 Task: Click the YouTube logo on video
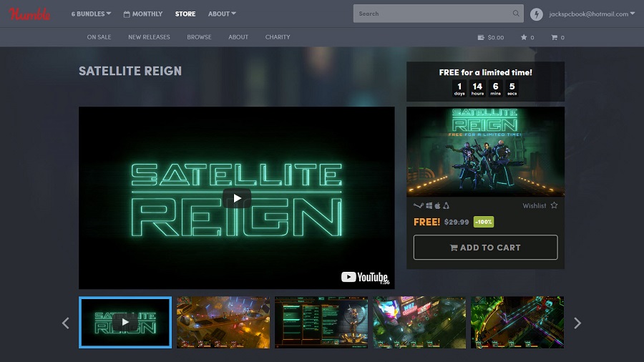click(x=365, y=277)
